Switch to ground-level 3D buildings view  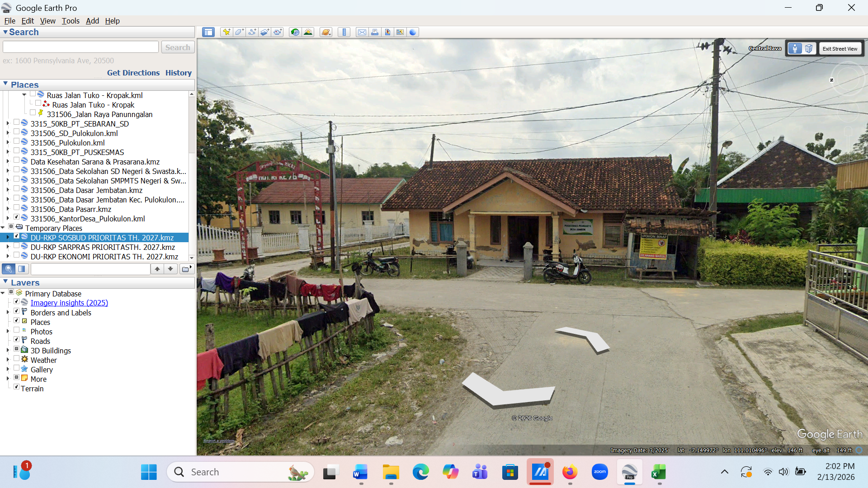click(809, 48)
